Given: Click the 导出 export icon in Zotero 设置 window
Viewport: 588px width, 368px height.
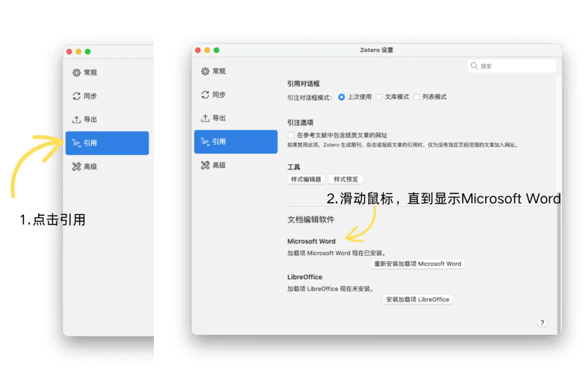Looking at the screenshot, I should (x=205, y=118).
